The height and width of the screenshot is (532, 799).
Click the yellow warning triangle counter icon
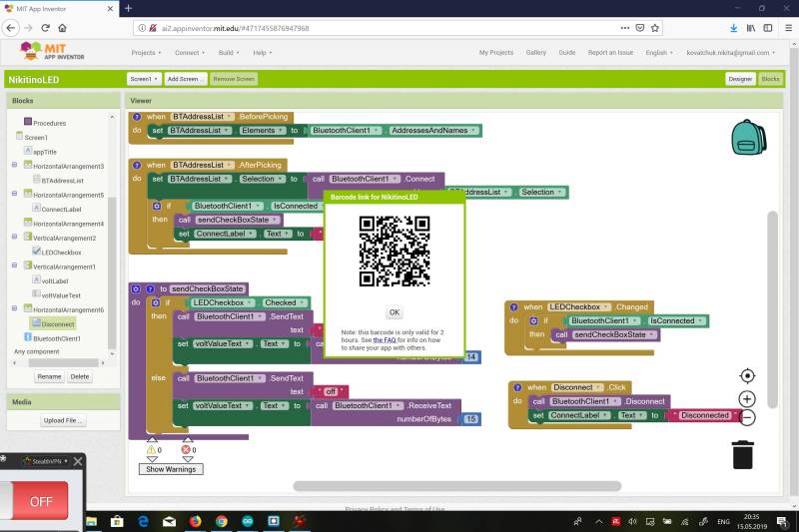pyautogui.click(x=152, y=450)
